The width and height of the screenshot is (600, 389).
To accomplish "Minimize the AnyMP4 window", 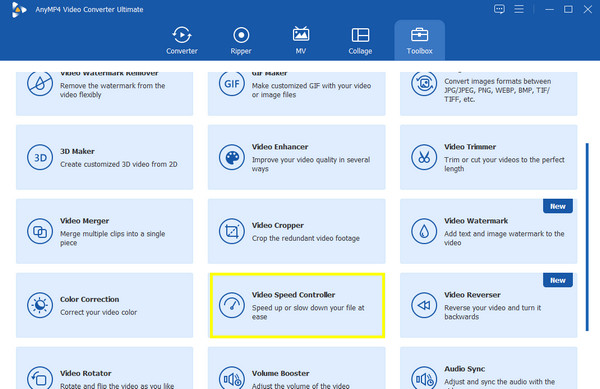I will coord(549,9).
